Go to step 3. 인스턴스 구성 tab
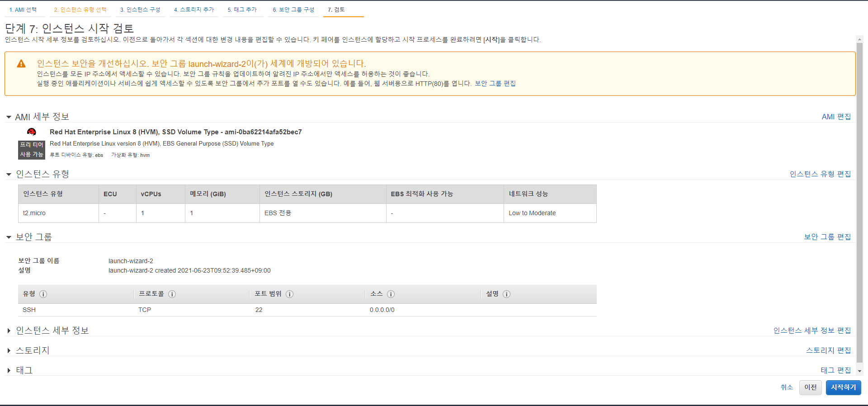Image resolution: width=868 pixels, height=406 pixels. (x=140, y=9)
